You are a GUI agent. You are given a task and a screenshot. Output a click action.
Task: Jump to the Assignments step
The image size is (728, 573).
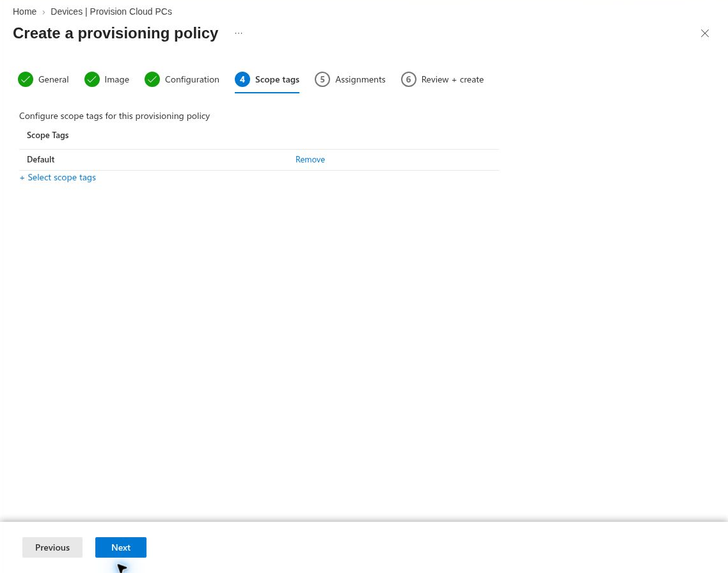(350, 79)
